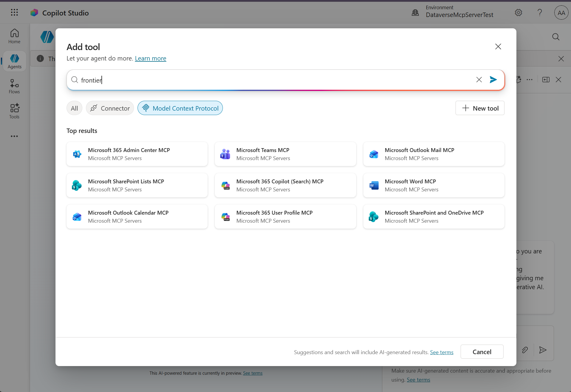
Task: Click the New tool button
Action: 480,108
